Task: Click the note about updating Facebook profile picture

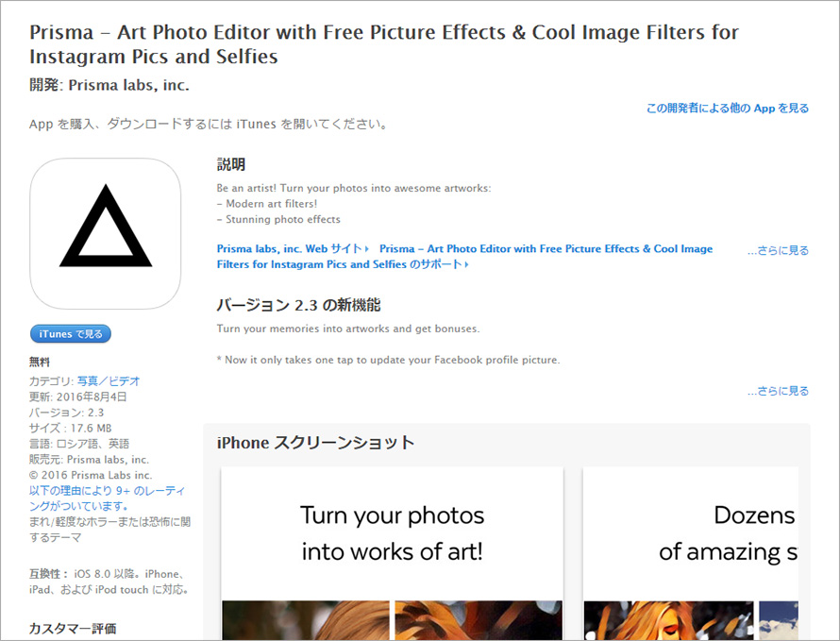Action: 389,360
